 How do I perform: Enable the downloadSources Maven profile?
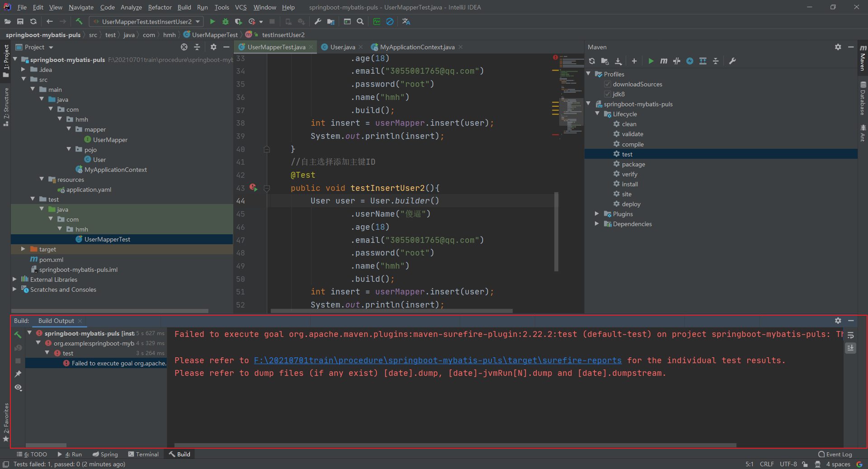coord(608,84)
